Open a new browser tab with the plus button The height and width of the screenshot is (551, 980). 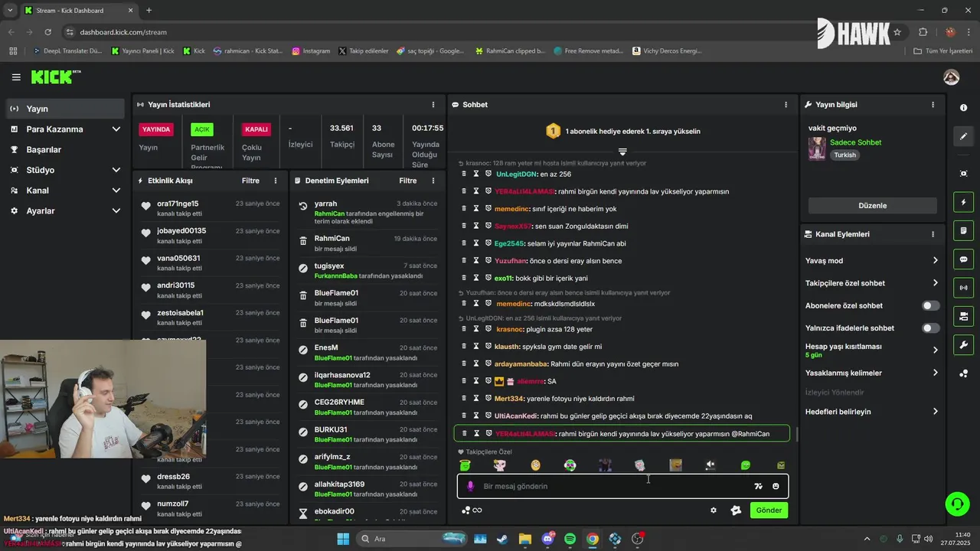(149, 11)
